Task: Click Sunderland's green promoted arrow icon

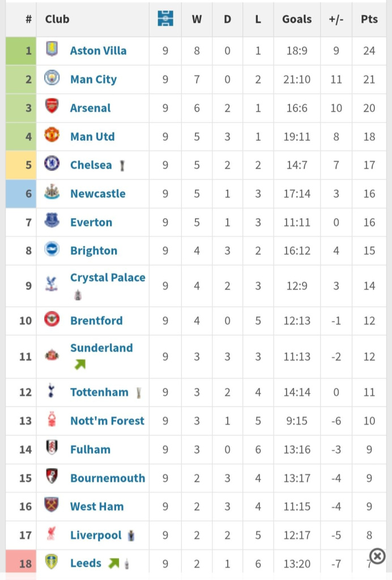Action: click(80, 364)
